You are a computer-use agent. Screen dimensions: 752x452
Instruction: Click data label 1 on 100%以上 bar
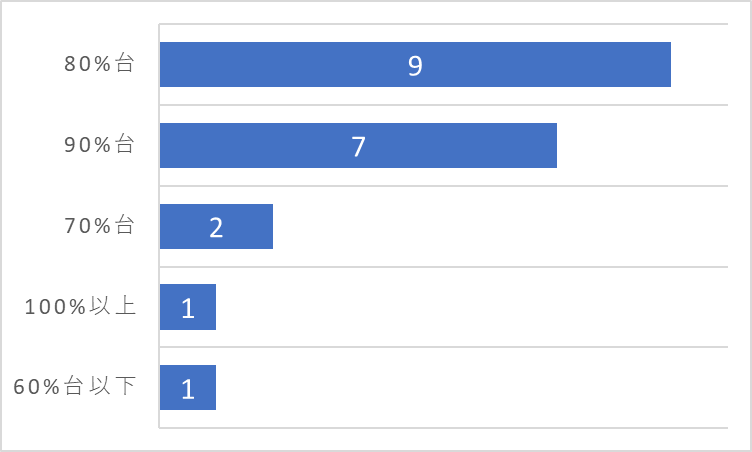pos(188,308)
